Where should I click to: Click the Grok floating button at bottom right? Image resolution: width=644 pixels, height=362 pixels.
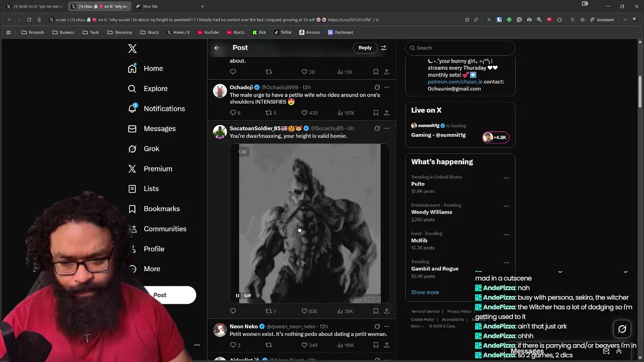(622, 329)
